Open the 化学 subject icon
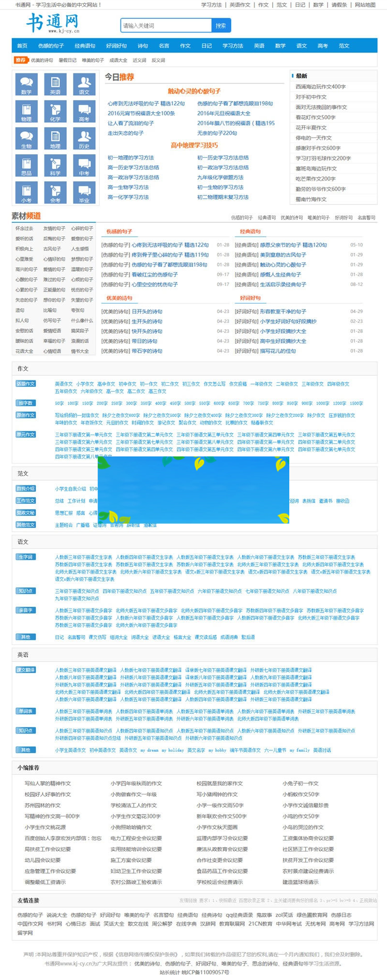 (55, 112)
